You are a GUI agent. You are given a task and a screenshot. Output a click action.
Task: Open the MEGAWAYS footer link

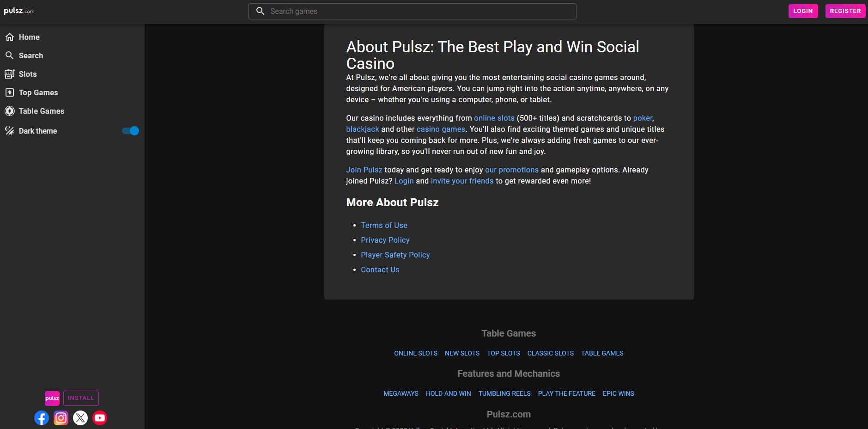(x=401, y=393)
